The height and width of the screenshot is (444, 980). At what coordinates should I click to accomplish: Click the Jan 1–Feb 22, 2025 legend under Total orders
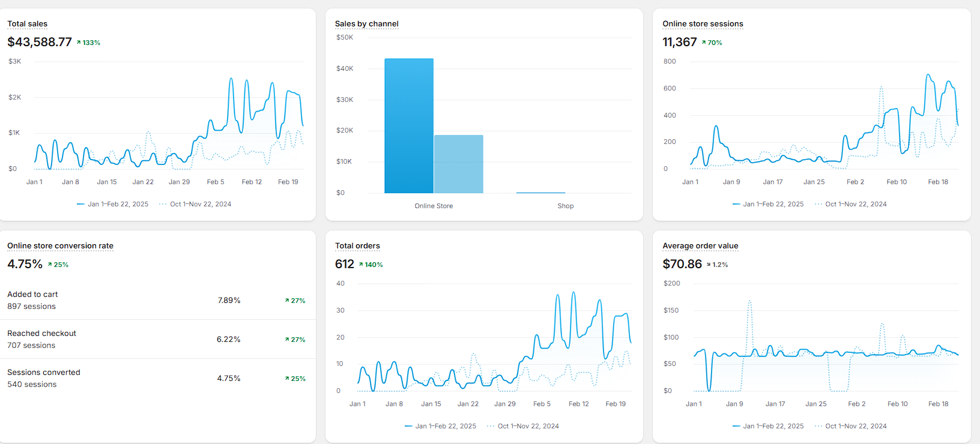coord(440,426)
